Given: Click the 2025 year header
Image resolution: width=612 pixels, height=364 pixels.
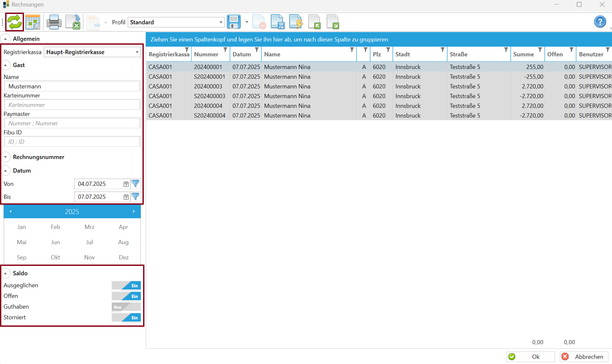Looking at the screenshot, I should 72,211.
